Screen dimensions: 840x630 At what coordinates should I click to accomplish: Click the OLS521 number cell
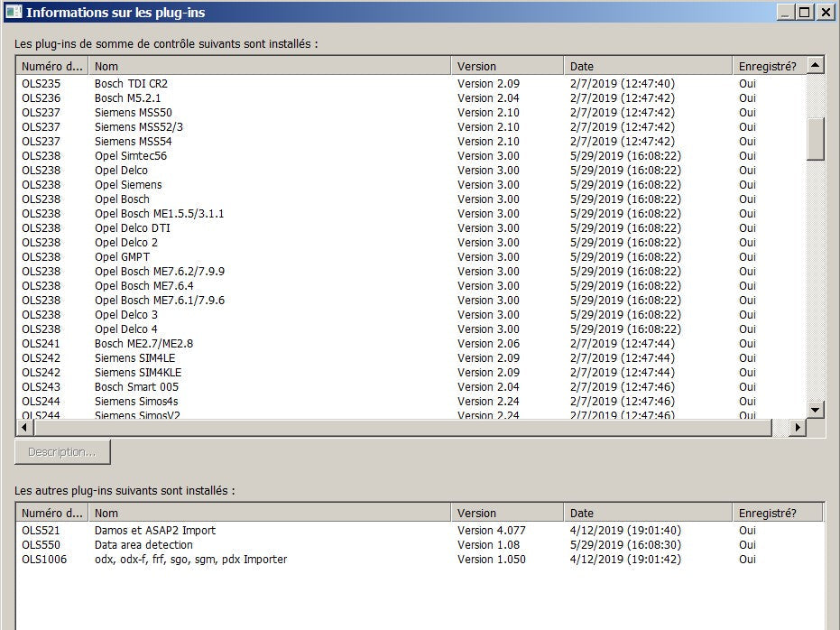[x=41, y=531]
